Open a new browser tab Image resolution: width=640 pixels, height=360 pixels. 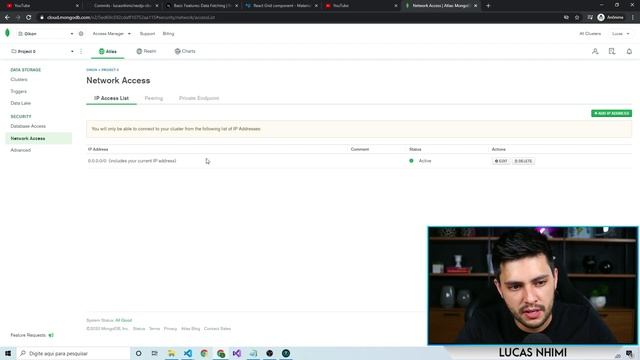pos(488,6)
